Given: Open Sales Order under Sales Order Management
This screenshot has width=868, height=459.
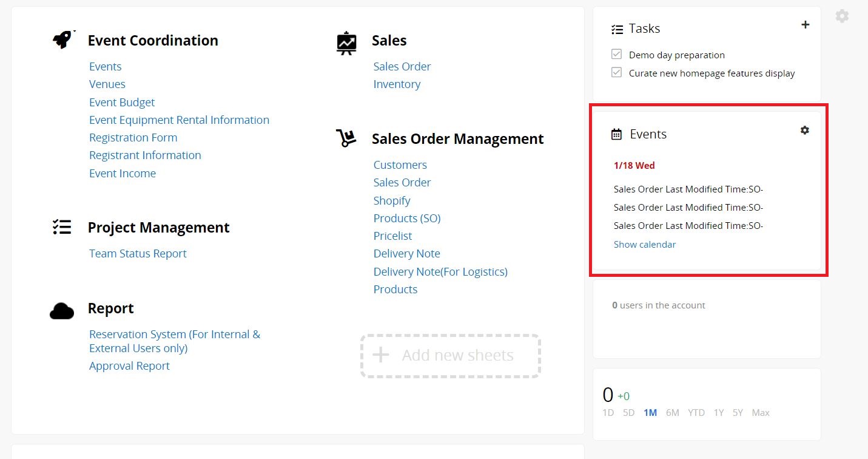Looking at the screenshot, I should coord(402,183).
